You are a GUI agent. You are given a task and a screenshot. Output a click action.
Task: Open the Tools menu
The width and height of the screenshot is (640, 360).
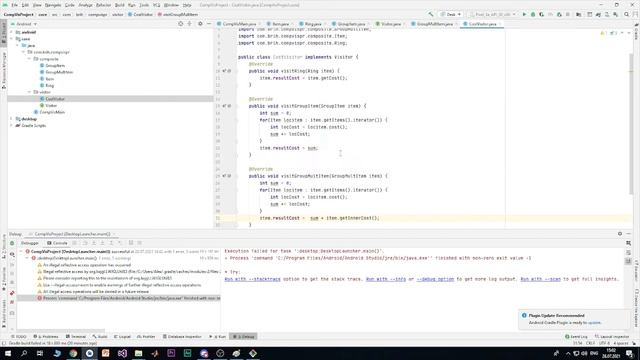pos(144,5)
